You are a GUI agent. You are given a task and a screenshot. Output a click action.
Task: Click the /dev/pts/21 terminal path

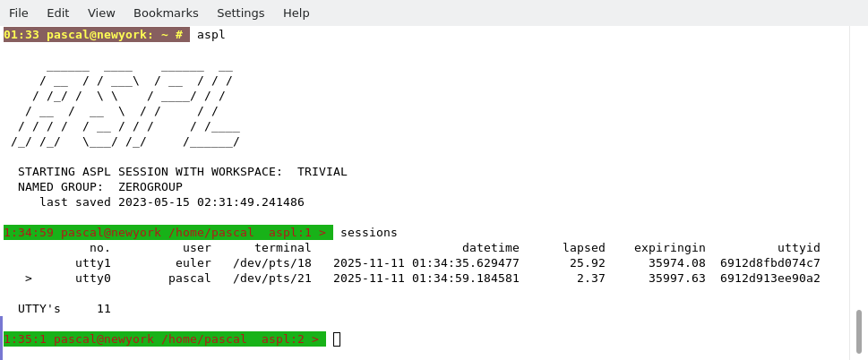coord(271,279)
